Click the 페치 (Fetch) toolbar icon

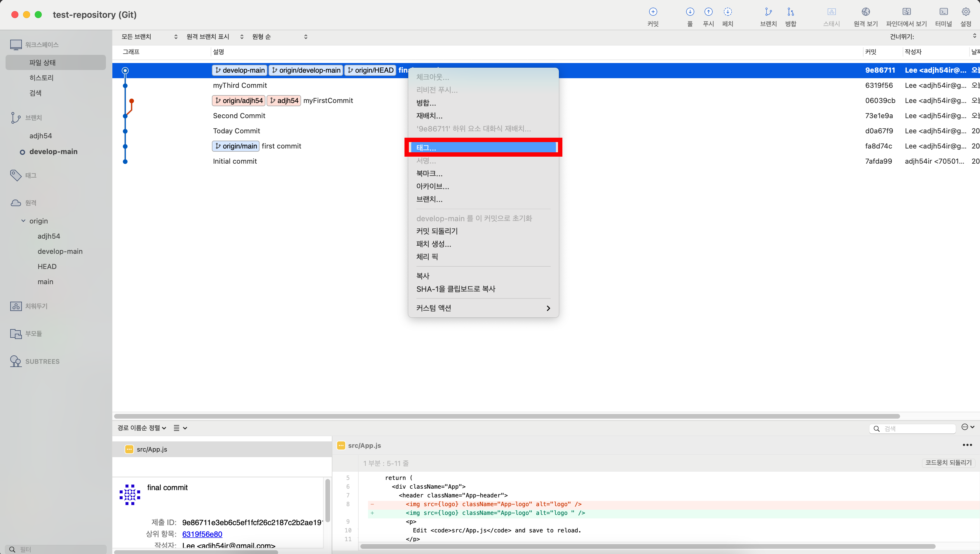pyautogui.click(x=727, y=12)
